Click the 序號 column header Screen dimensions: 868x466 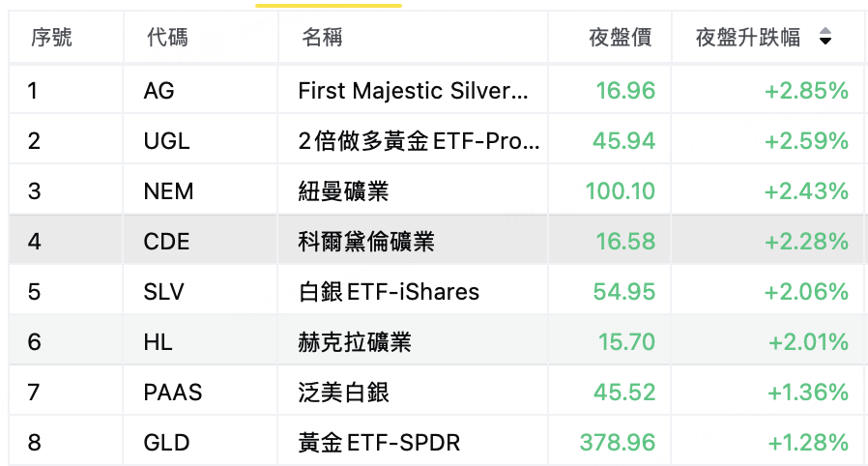coord(51,38)
